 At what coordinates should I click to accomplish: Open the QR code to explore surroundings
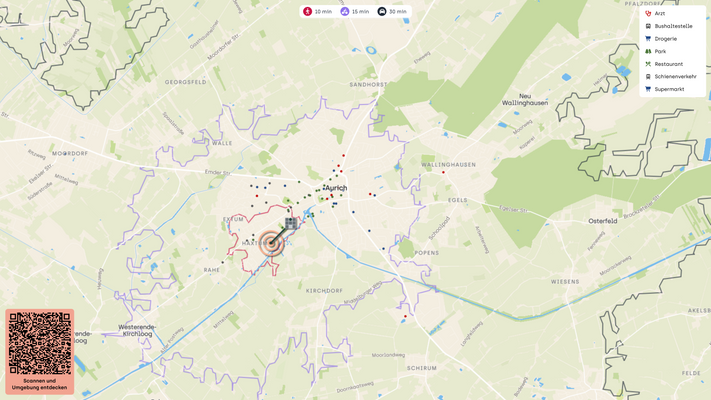tap(40, 343)
